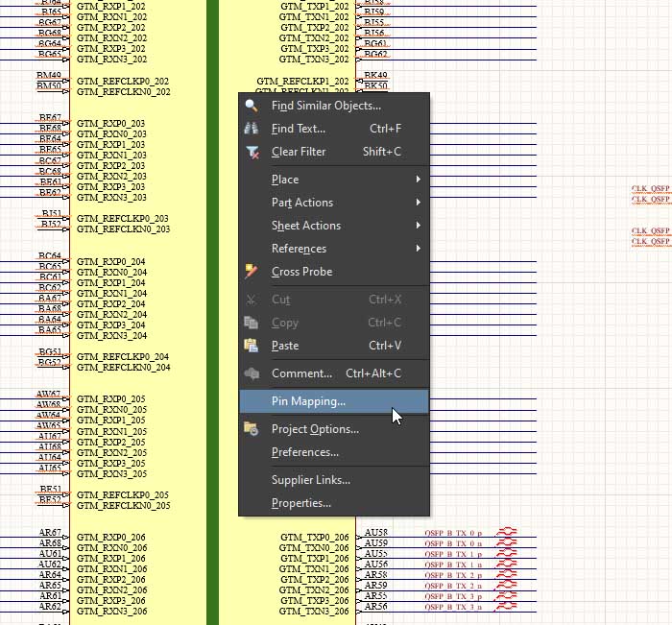Click the GTM_REFCLKP0_205 pin label
This screenshot has width=672, height=625.
coord(123,495)
